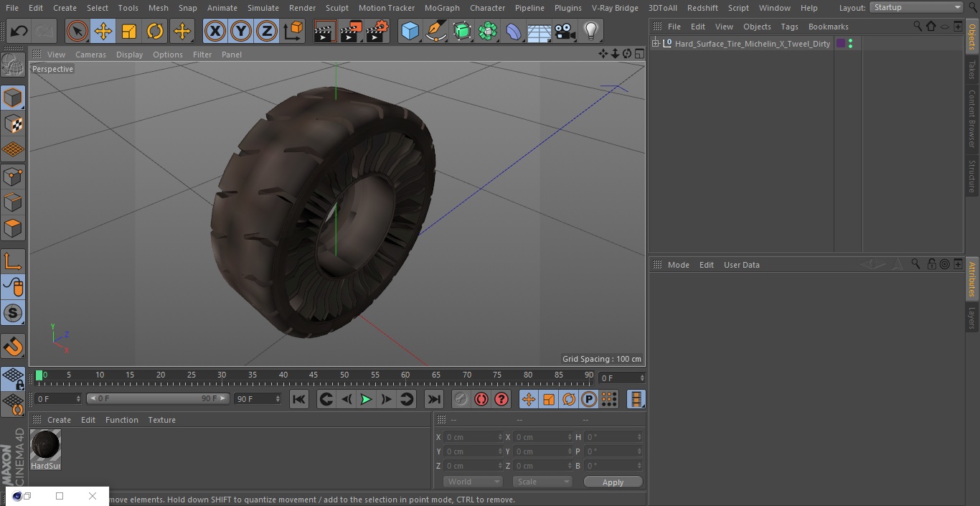
Task: Open the MoGraph menu
Action: coord(442,8)
